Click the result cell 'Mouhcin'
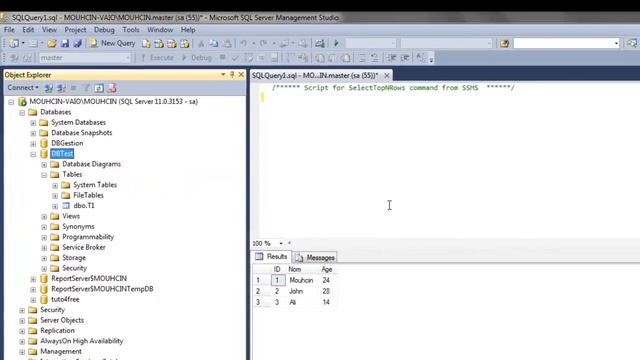 pos(301,280)
